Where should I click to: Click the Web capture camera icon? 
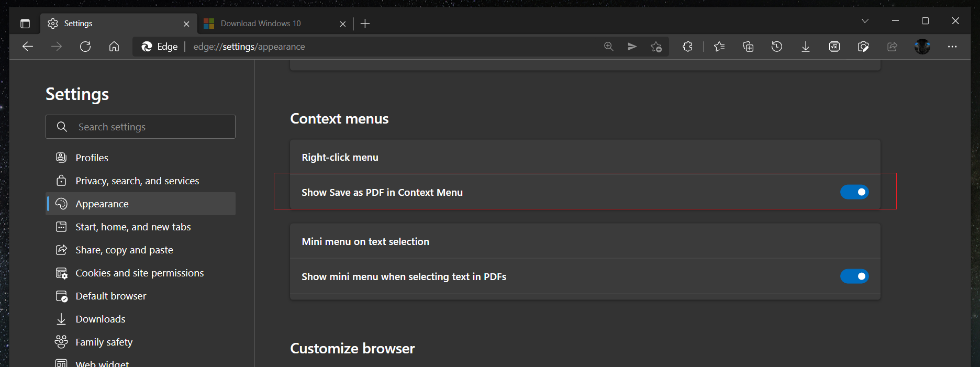click(x=863, y=47)
